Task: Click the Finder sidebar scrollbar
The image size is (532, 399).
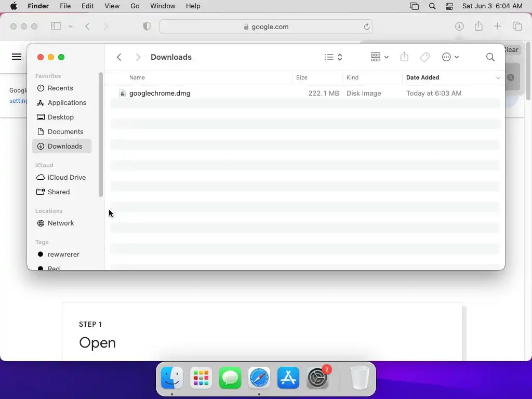Action: [100, 135]
